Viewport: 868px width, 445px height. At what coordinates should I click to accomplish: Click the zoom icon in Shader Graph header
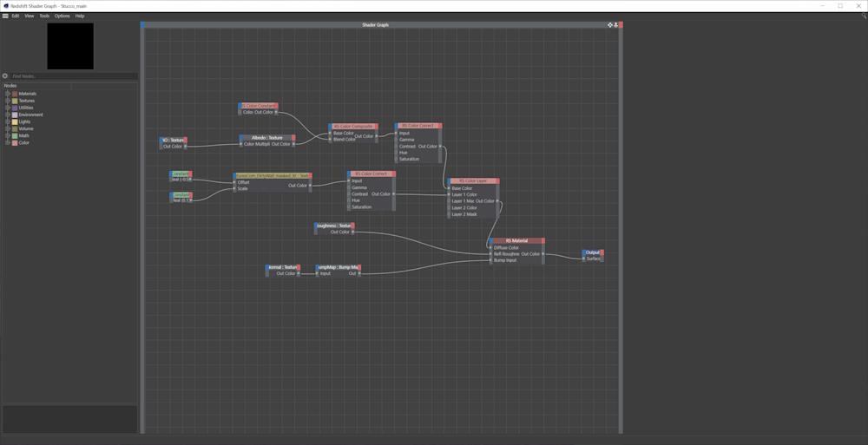[615, 25]
